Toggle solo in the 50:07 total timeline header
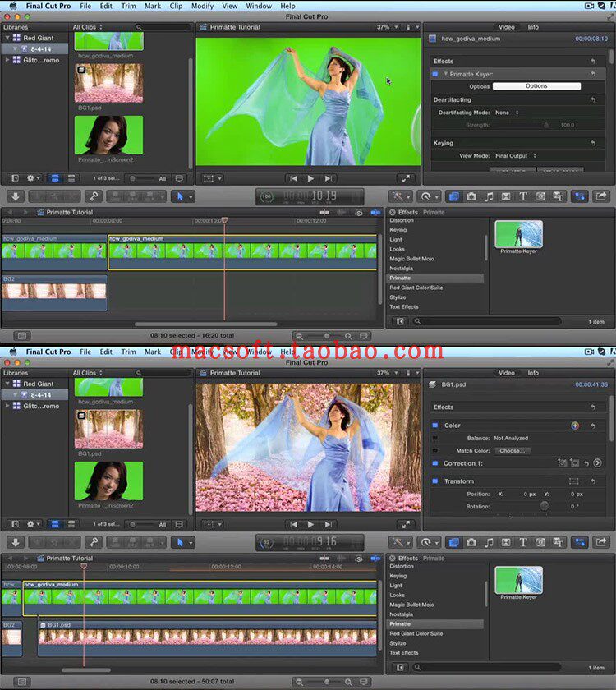 click(x=359, y=558)
